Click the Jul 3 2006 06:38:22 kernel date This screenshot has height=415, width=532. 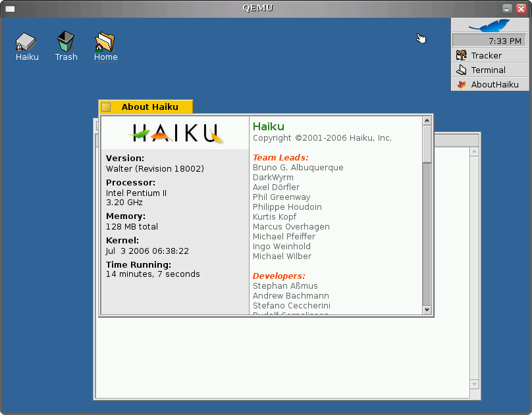point(147,251)
